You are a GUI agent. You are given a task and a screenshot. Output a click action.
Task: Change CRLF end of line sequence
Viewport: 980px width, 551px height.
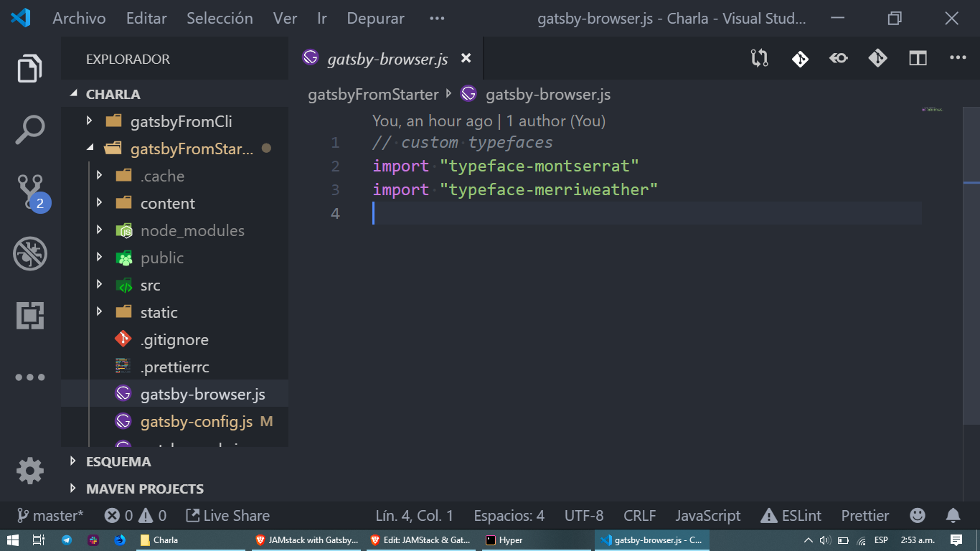tap(639, 515)
